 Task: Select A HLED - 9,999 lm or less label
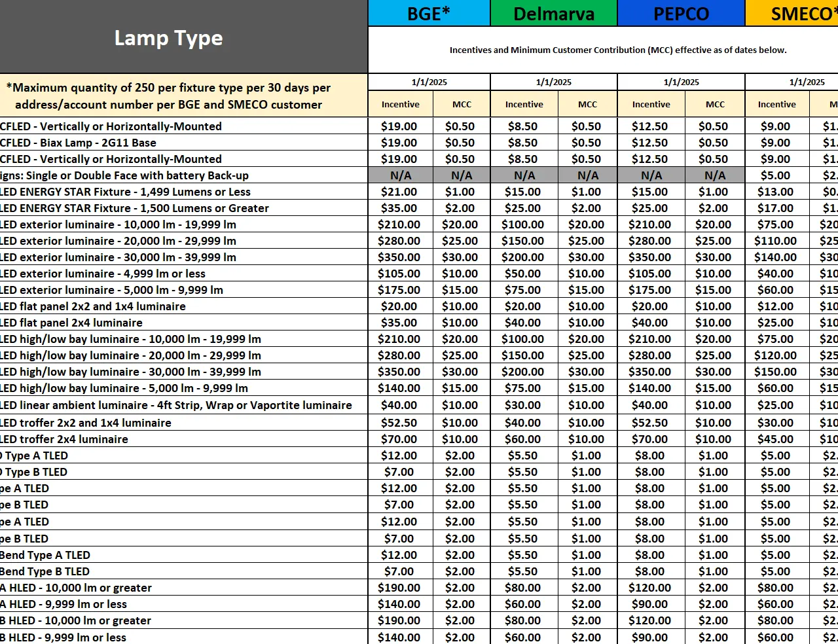tap(64, 604)
